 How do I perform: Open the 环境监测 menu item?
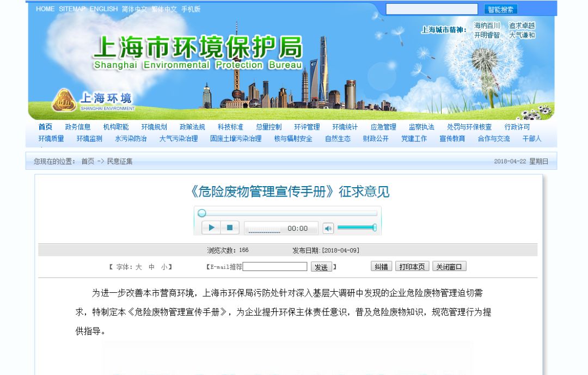pyautogui.click(x=90, y=138)
